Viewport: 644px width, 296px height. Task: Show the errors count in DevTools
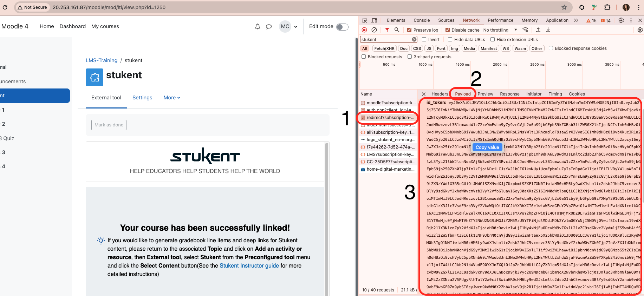click(591, 20)
